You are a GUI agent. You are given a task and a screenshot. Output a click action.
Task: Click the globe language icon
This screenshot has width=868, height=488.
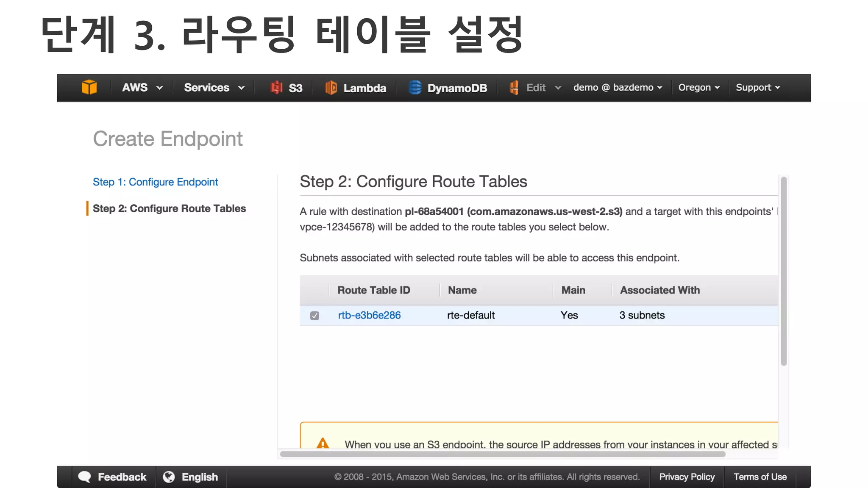(x=169, y=477)
